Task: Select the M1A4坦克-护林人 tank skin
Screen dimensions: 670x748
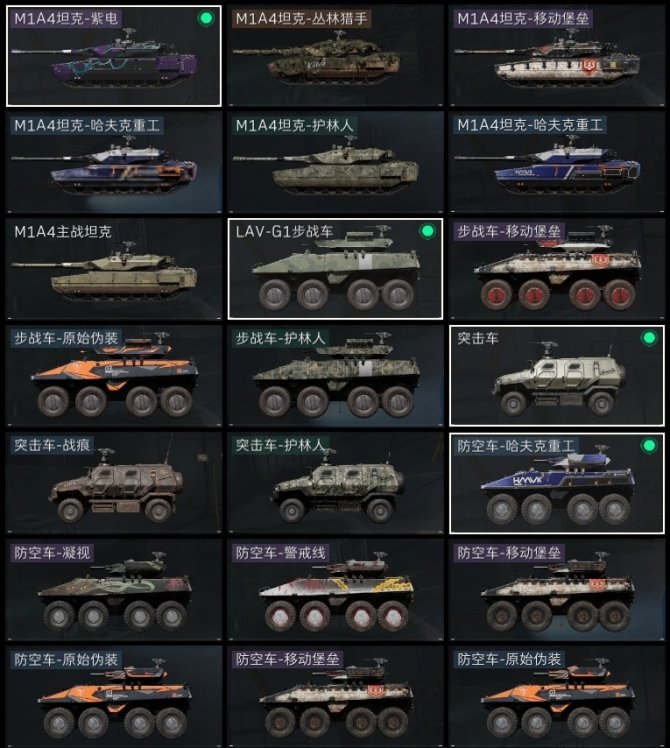Action: click(335, 162)
